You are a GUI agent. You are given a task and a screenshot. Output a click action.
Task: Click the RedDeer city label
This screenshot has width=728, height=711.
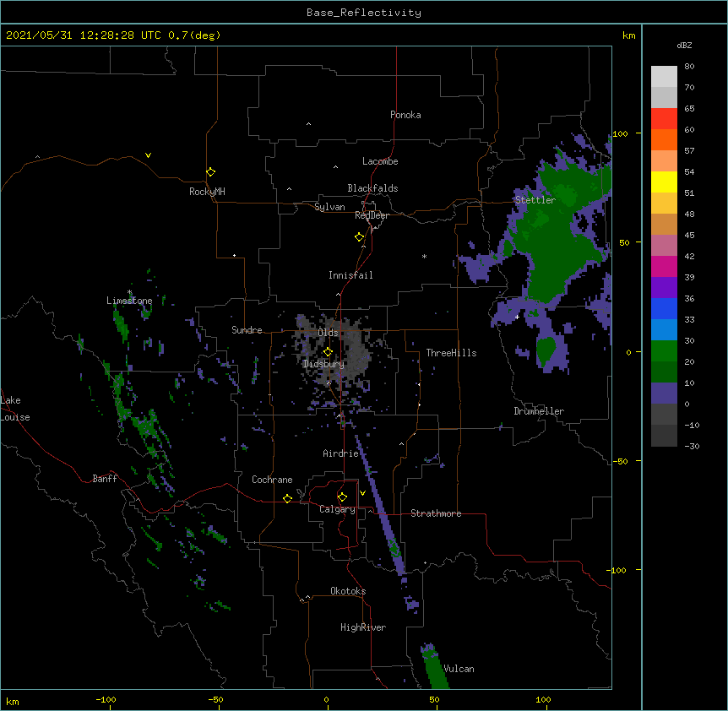(372, 215)
